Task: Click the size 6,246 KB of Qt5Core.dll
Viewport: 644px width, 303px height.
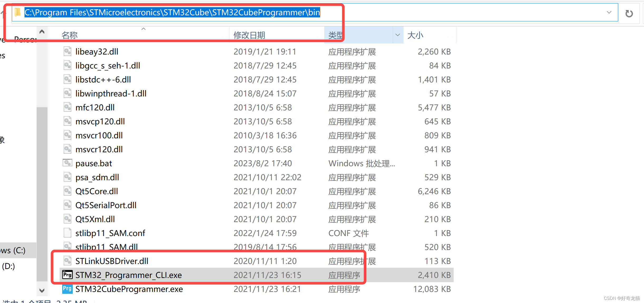Action: (x=434, y=191)
